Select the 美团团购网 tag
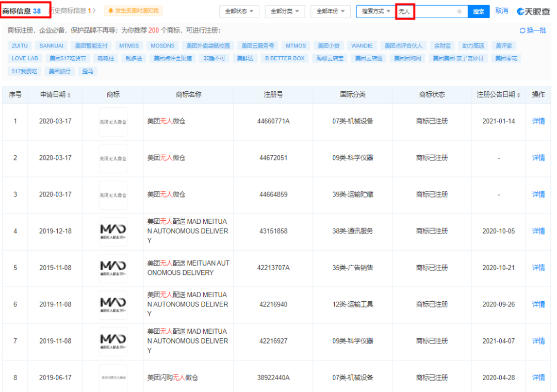Image resolution: width=557 pixels, height=392 pixels. (407, 59)
